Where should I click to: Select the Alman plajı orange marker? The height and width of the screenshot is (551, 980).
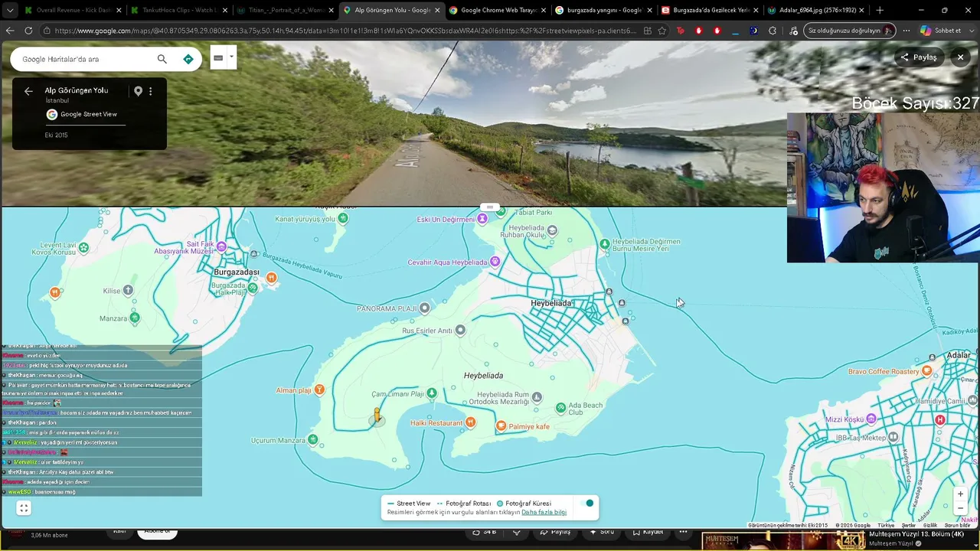[x=319, y=390]
